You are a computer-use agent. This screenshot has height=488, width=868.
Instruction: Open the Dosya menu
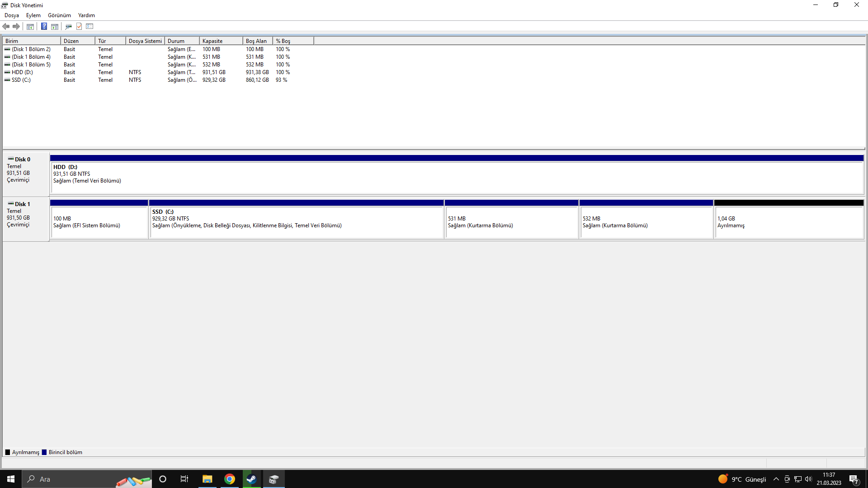pyautogui.click(x=12, y=15)
